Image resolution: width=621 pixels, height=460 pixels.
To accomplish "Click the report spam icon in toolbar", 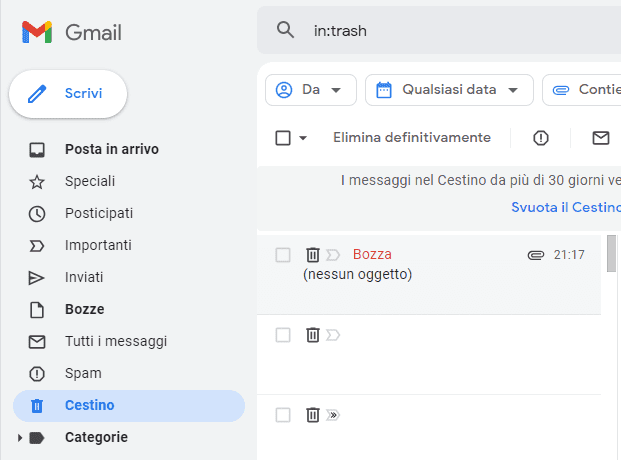I will tap(541, 138).
